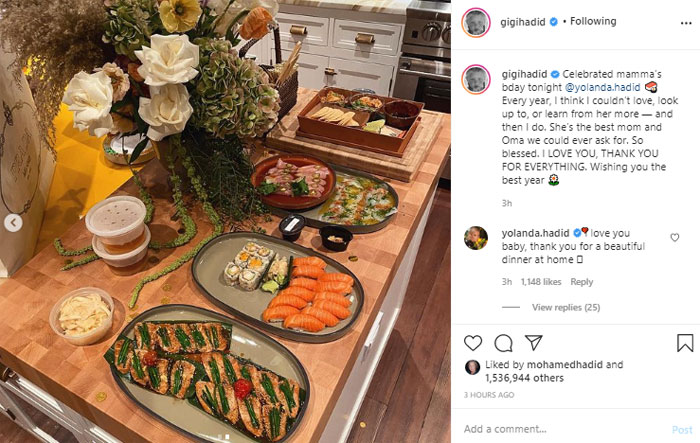Viewport: 700px width, 443px height.
Task: Expand View replies (25)
Action: click(x=566, y=307)
